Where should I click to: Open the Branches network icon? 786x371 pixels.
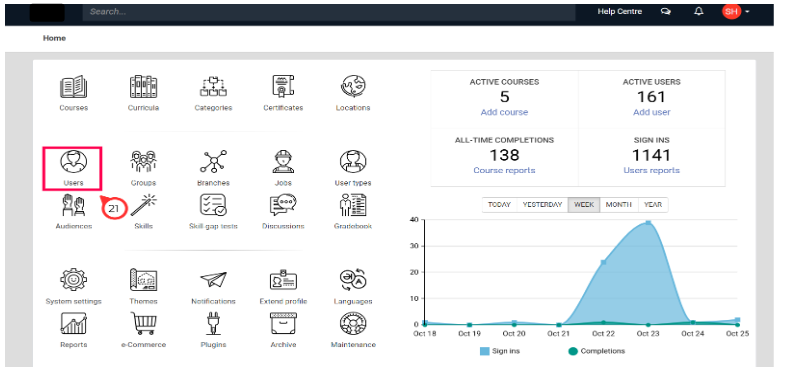(x=213, y=161)
